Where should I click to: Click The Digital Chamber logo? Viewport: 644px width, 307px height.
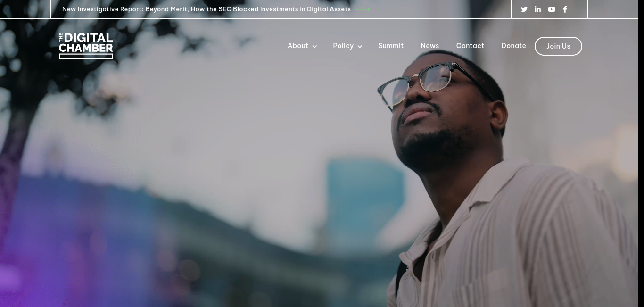tap(86, 46)
